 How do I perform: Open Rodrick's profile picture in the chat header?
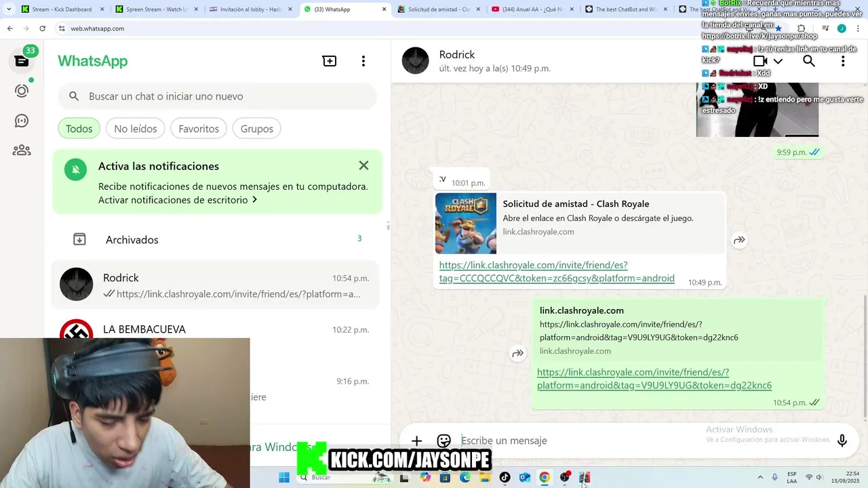pyautogui.click(x=415, y=61)
